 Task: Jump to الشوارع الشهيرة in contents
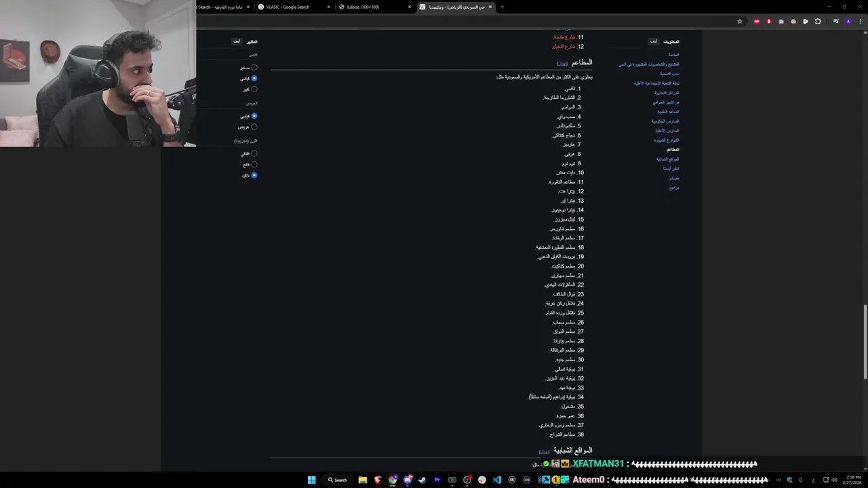[667, 140]
